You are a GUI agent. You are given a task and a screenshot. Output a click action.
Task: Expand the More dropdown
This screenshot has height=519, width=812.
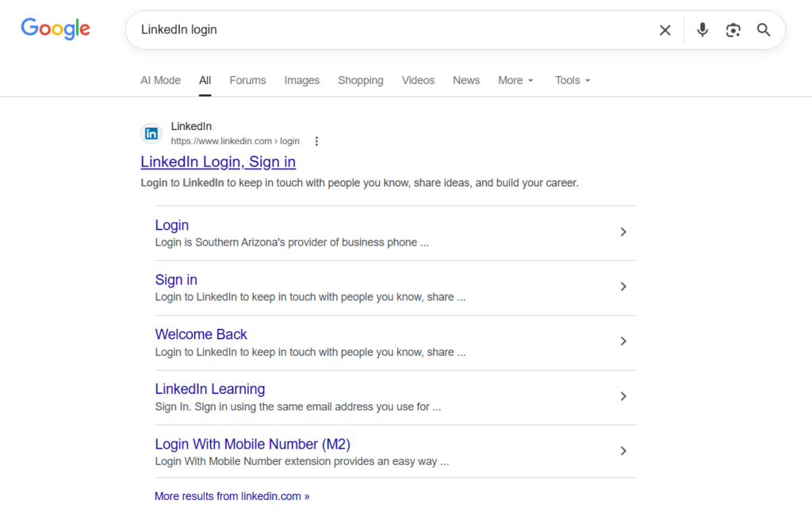515,80
